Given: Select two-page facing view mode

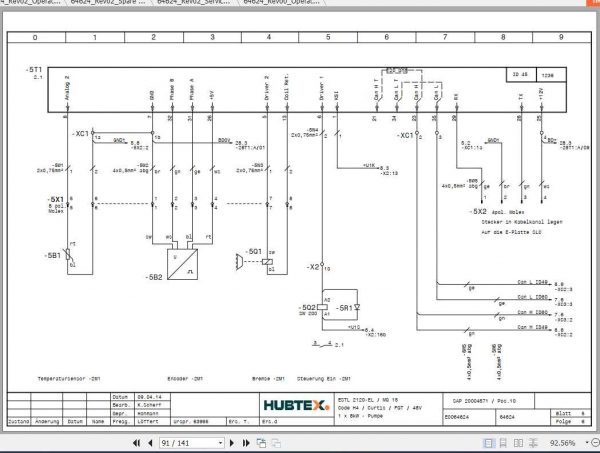Looking at the screenshot, I should point(518,443).
